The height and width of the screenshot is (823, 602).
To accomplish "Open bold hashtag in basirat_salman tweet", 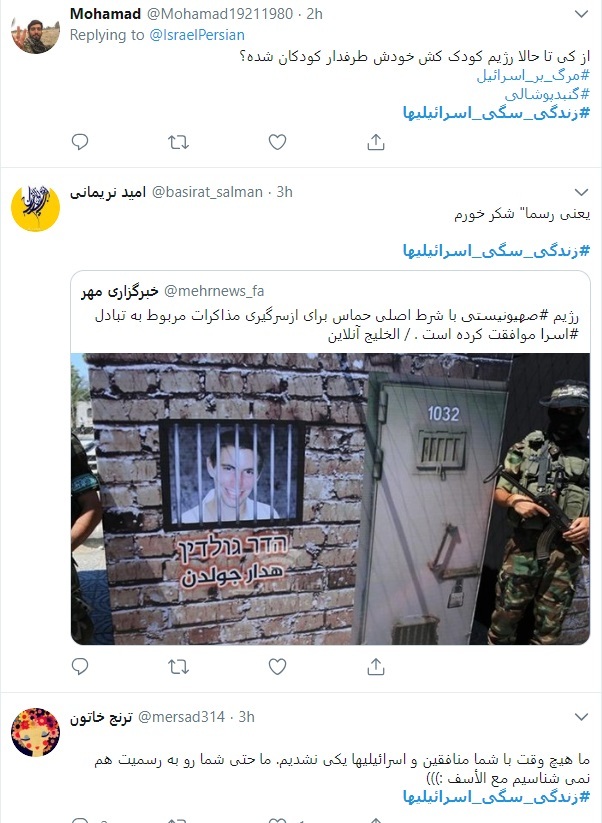I will [x=496, y=251].
